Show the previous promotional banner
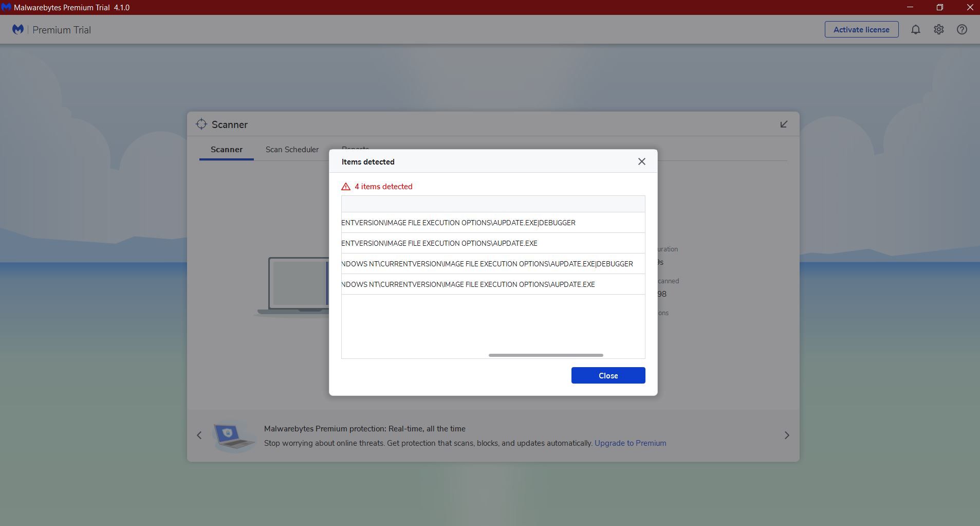Viewport: 980px width, 526px height. (x=199, y=436)
